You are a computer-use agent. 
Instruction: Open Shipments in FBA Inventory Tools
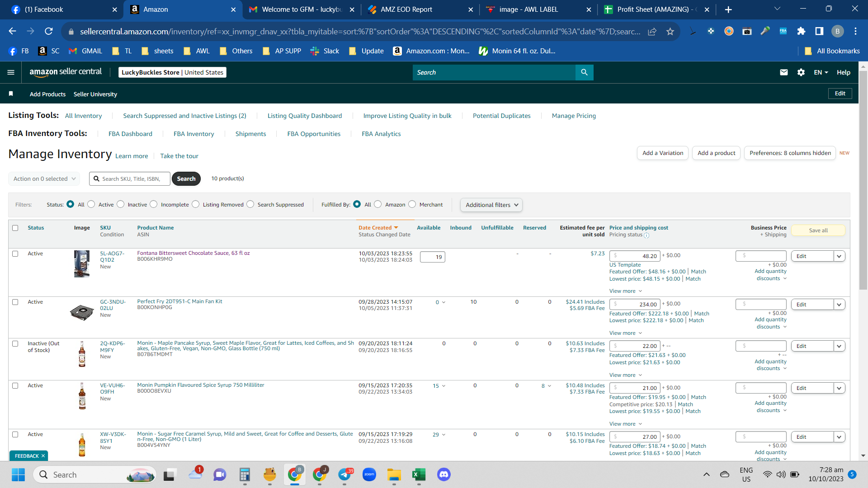click(250, 134)
